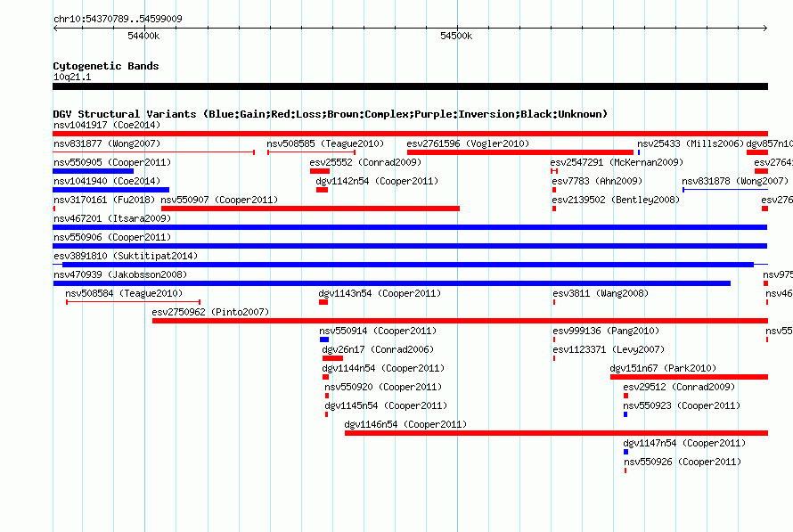793x532 pixels.
Task: Click the 54400k ruler position label
Action: (143, 36)
